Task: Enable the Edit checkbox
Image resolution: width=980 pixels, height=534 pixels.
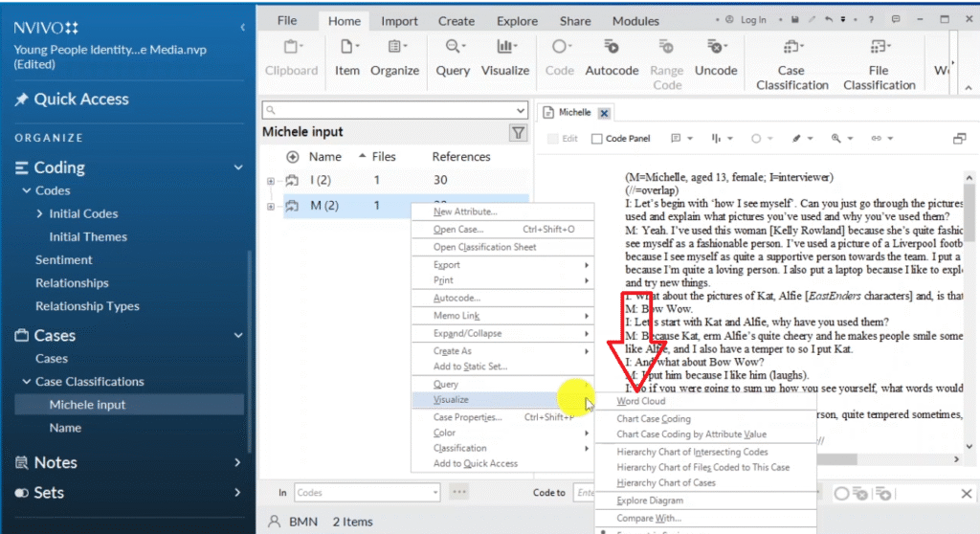Action: [553, 139]
